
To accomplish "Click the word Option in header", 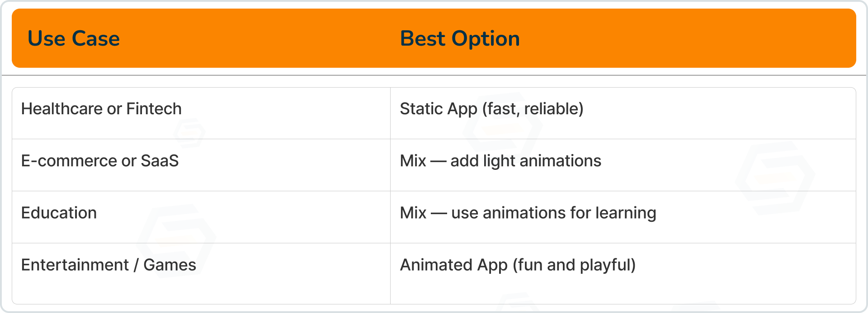I will pyautogui.click(x=486, y=39).
